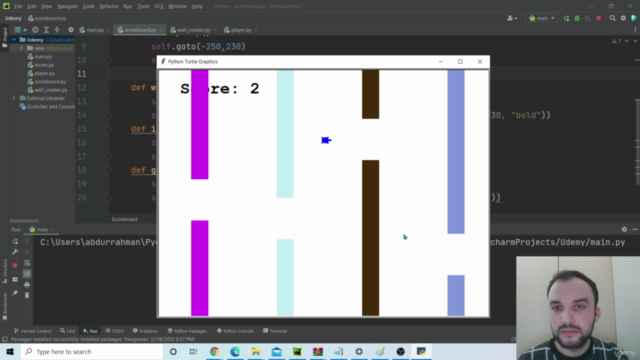Open Run panel settings gear

point(624,229)
